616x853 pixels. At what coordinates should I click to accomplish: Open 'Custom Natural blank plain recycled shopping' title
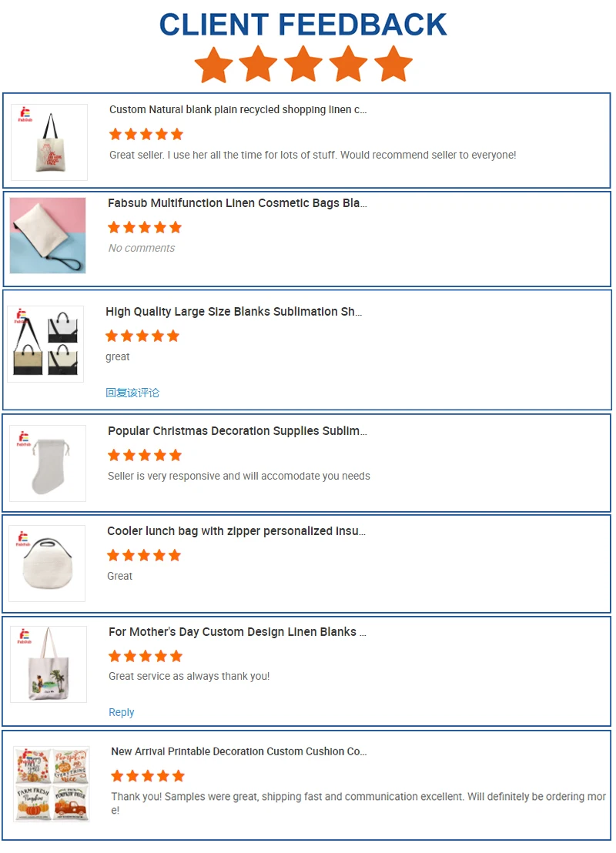(238, 109)
